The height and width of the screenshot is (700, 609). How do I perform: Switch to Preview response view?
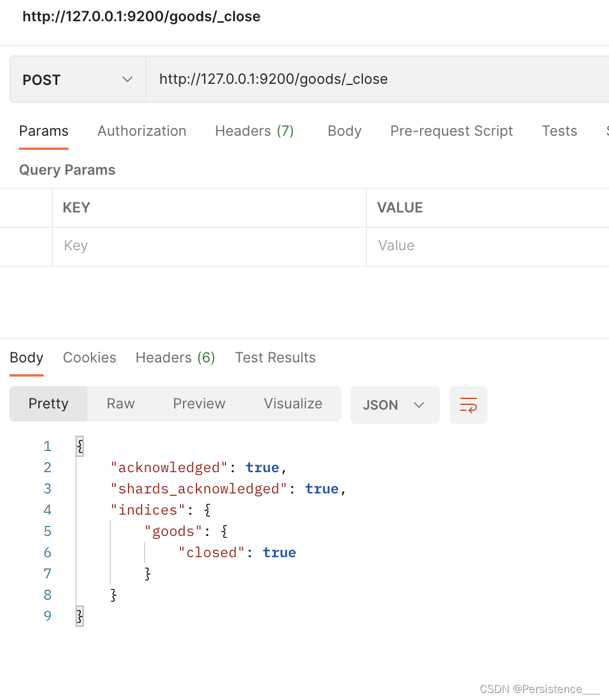(x=199, y=404)
